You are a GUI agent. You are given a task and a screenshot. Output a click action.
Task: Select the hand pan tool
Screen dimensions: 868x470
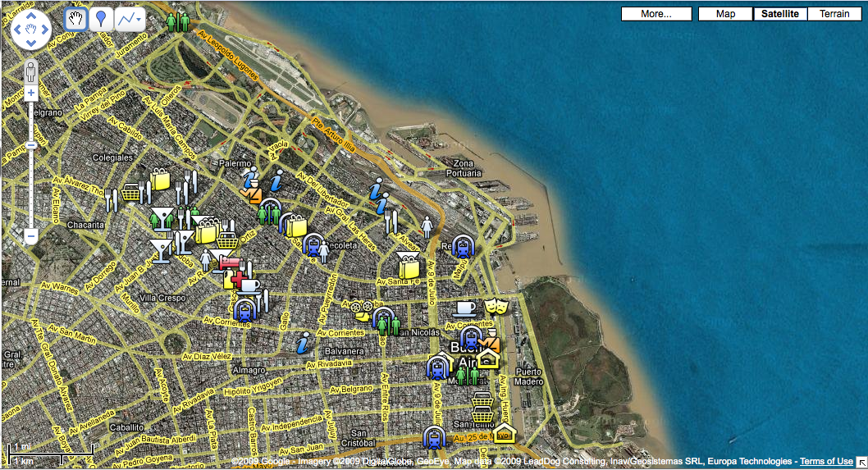pyautogui.click(x=75, y=20)
